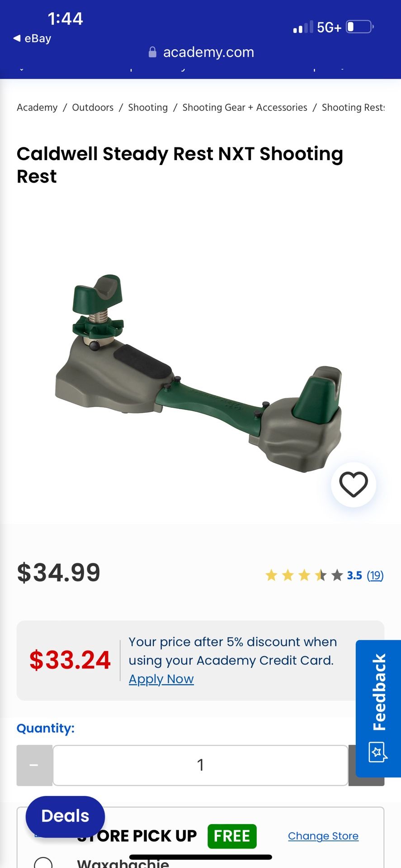Tap the heart wishlist icon
This screenshot has width=401, height=868.
click(354, 485)
